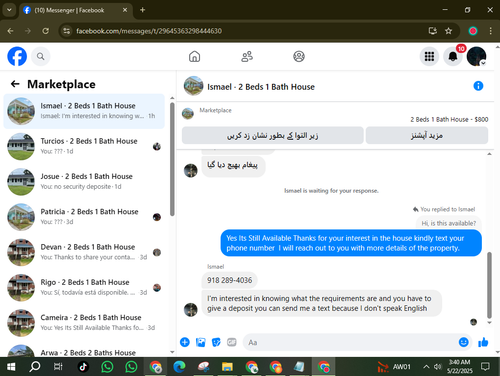Viewport: 500px width, 376px height.
Task: Click the chat header title Ismael - 2 Beds 1 Bath House
Action: pos(261,87)
